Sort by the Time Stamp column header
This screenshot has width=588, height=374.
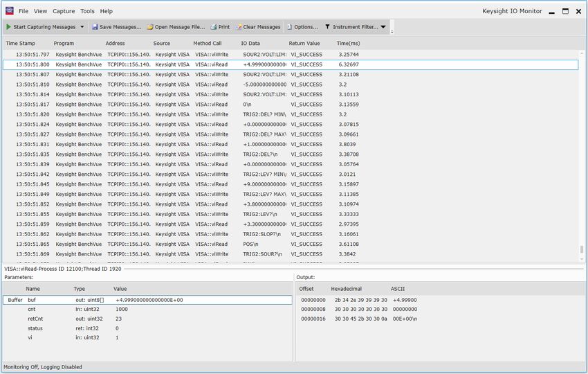pos(21,43)
